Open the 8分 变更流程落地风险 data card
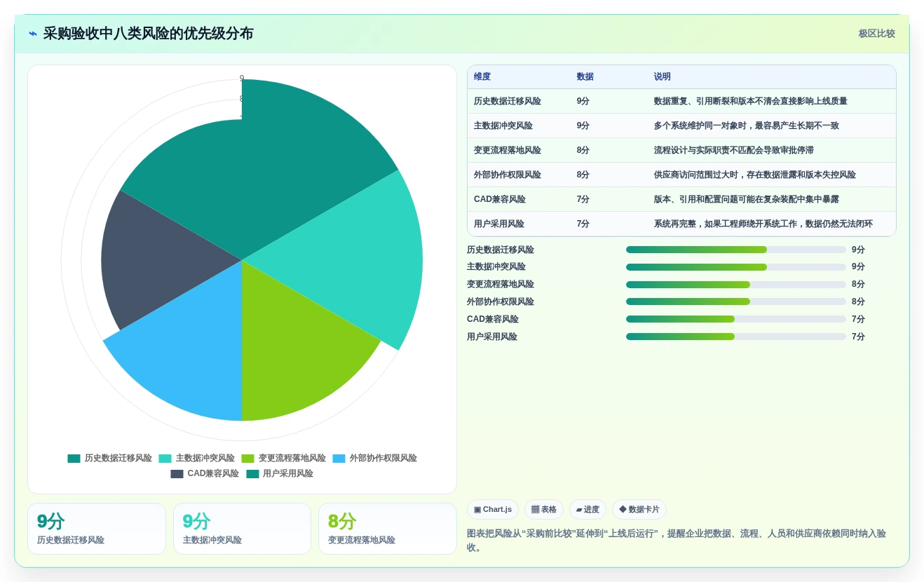 (387, 529)
